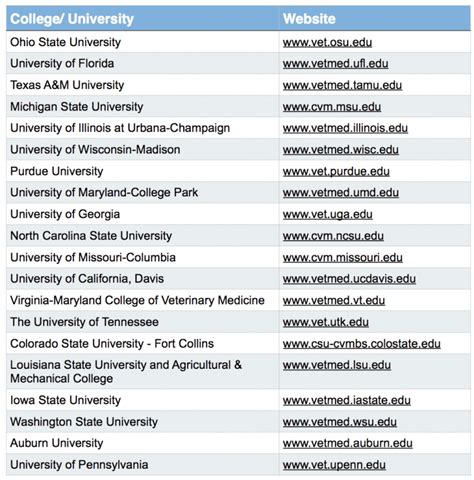Open the www.vetmed.ucdavis.edu link
This screenshot has width=474, height=480.
click(349, 279)
